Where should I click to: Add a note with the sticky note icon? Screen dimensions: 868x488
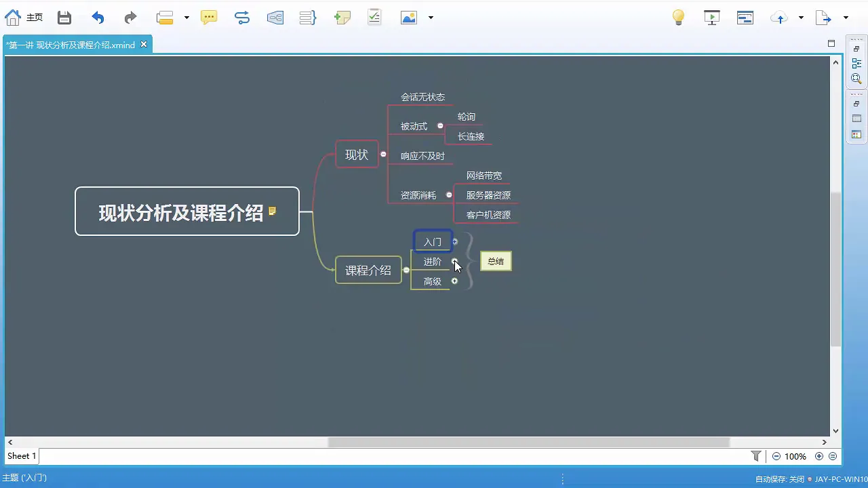click(x=342, y=18)
